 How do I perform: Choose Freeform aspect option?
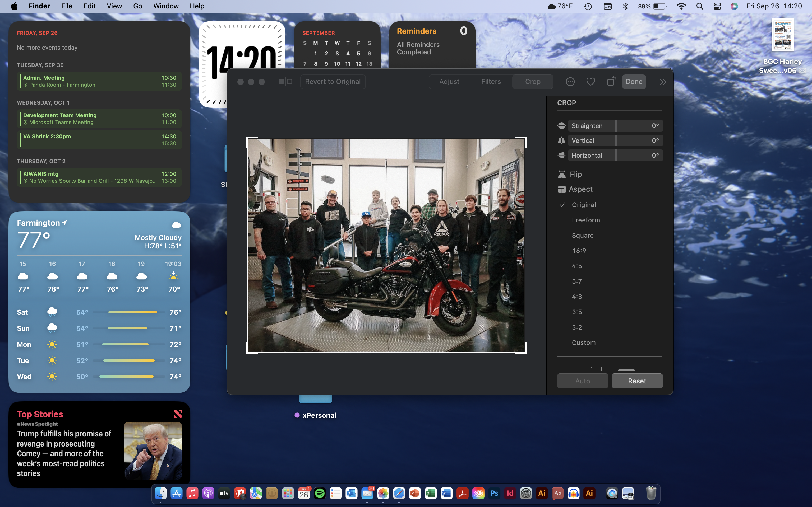[x=585, y=220]
